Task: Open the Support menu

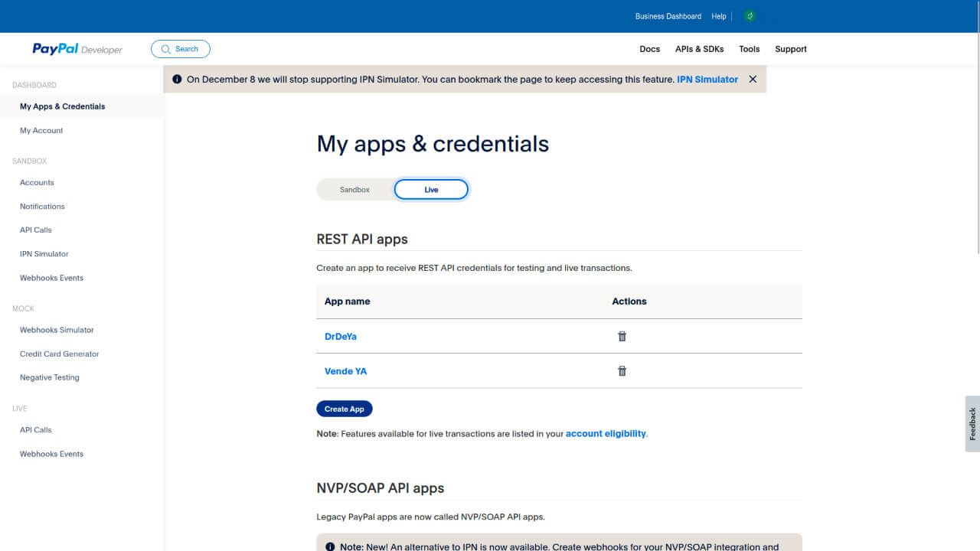Action: [x=791, y=49]
